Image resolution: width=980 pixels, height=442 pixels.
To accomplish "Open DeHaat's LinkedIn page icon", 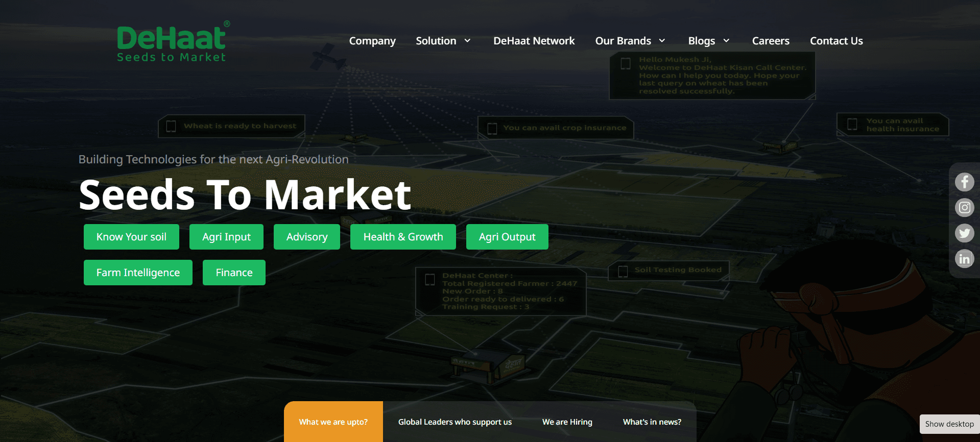I will 964,259.
